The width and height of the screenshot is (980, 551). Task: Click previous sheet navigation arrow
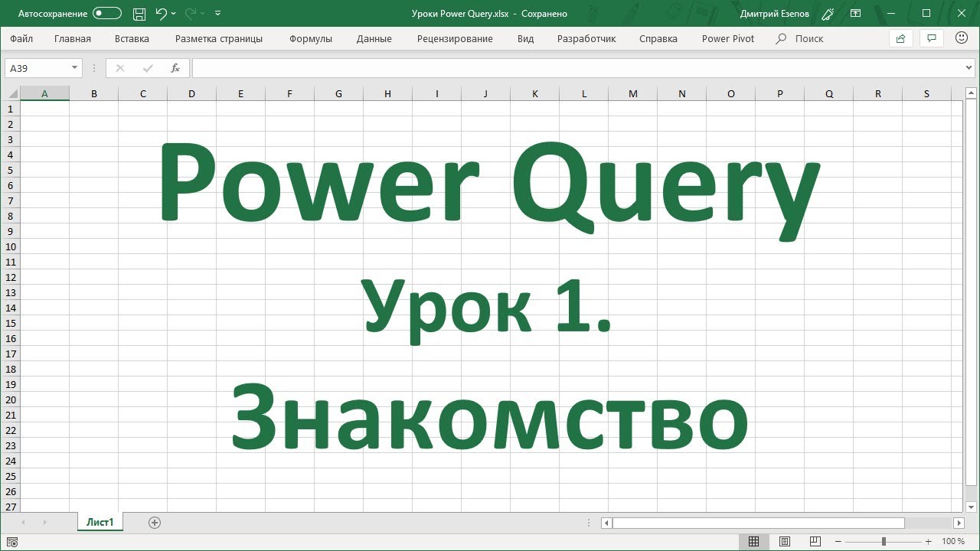(24, 523)
